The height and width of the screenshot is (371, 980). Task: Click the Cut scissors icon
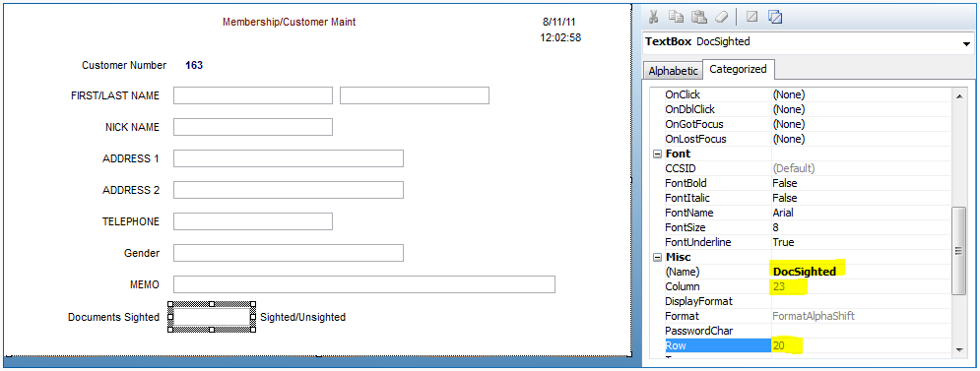coord(654,17)
